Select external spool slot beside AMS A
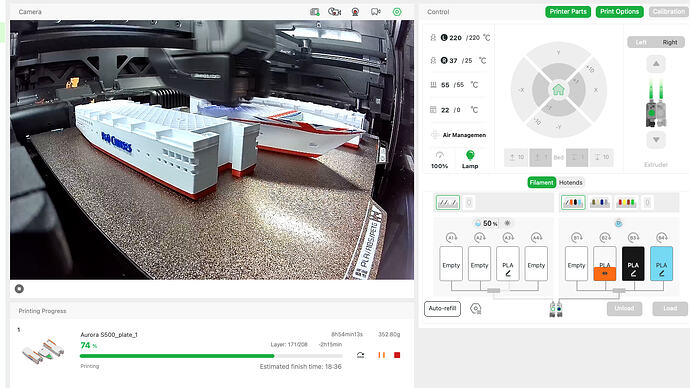Image resolution: width=690 pixels, height=388 pixels. click(469, 203)
